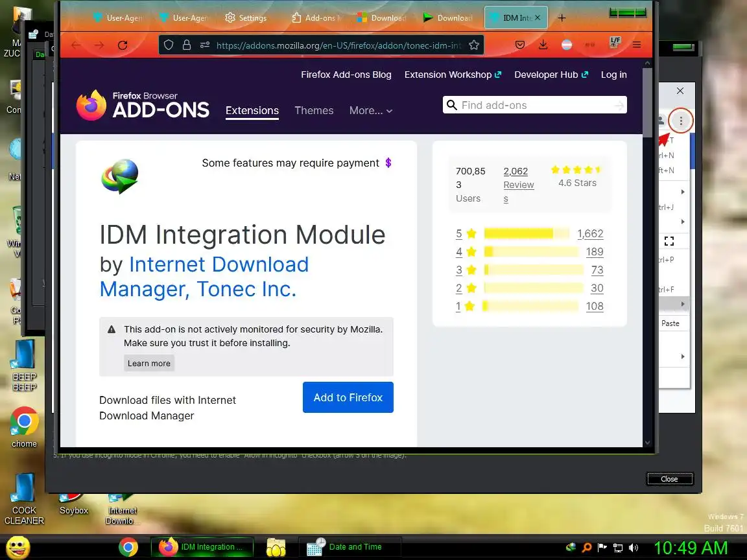Select the Extensions navigation item

pos(252,110)
